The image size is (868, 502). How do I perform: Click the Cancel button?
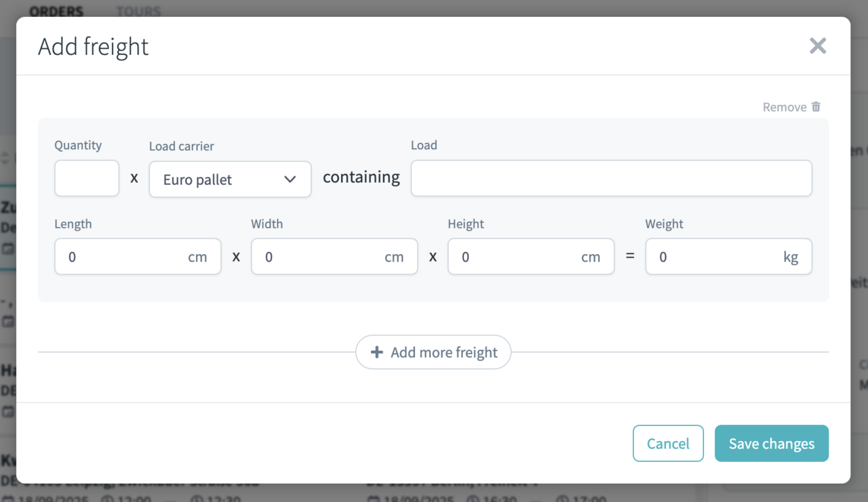click(668, 443)
